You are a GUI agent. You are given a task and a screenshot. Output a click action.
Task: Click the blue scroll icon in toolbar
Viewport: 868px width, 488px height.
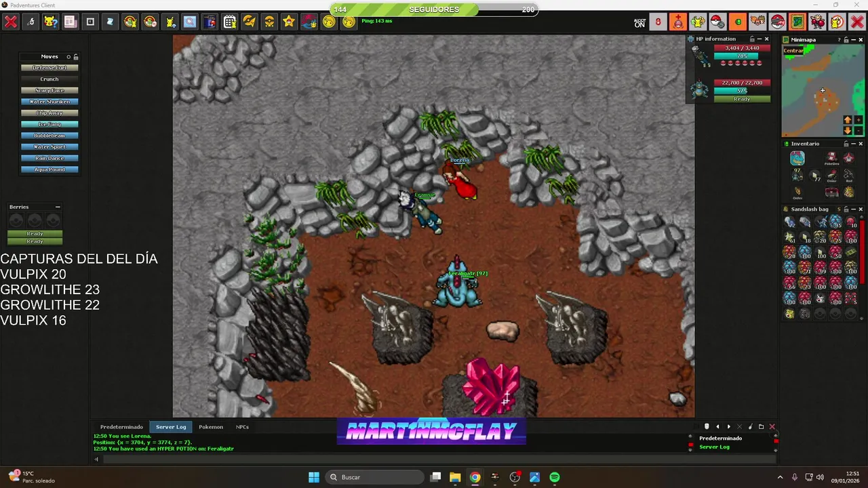click(x=110, y=22)
